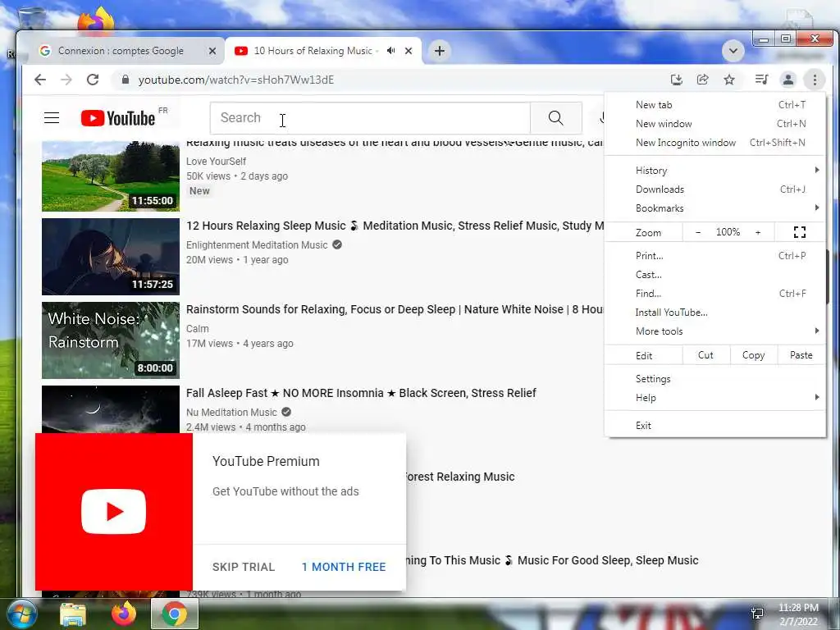The image size is (840, 630).
Task: Click the share this page icon
Action: point(702,80)
